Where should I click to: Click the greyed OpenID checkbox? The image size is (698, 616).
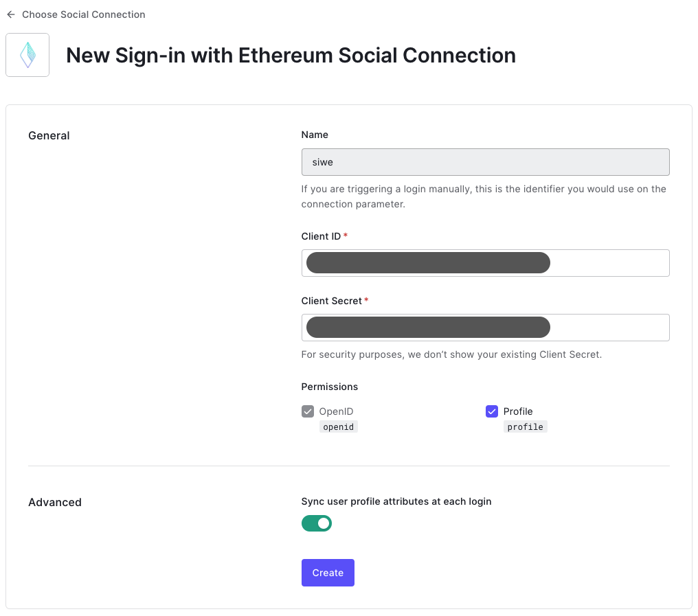pos(308,411)
